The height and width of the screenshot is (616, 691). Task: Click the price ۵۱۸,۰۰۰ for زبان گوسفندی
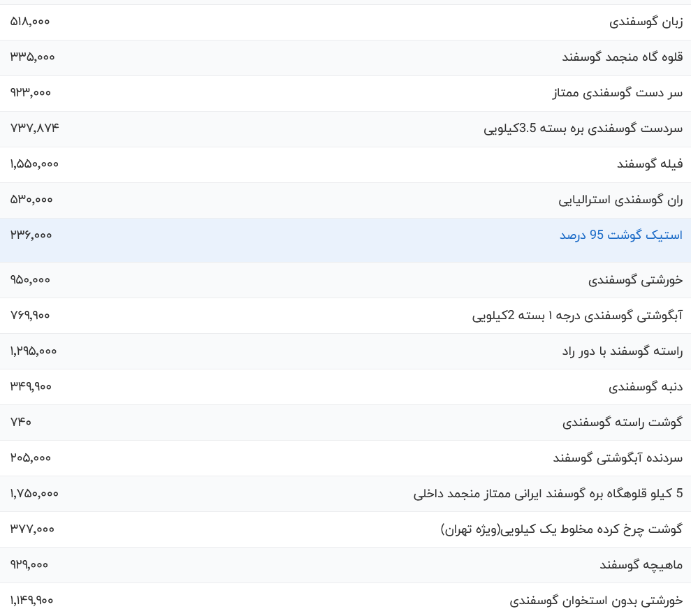pyautogui.click(x=28, y=21)
